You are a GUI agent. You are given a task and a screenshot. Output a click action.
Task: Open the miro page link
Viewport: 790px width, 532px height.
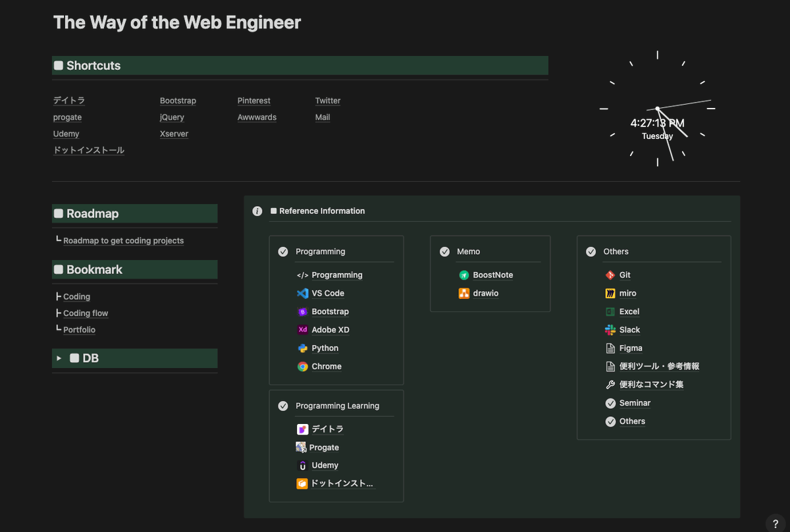(628, 294)
